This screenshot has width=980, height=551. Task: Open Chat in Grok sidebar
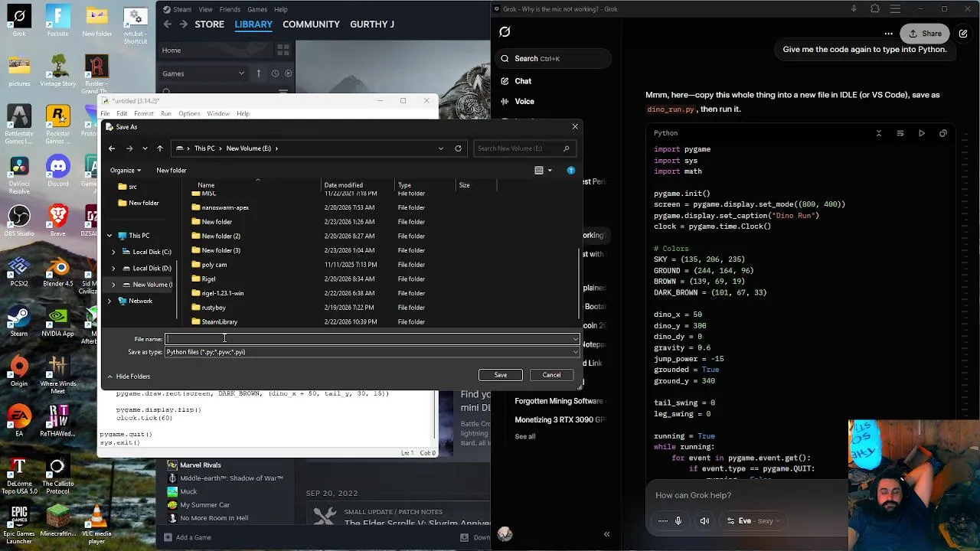(523, 81)
